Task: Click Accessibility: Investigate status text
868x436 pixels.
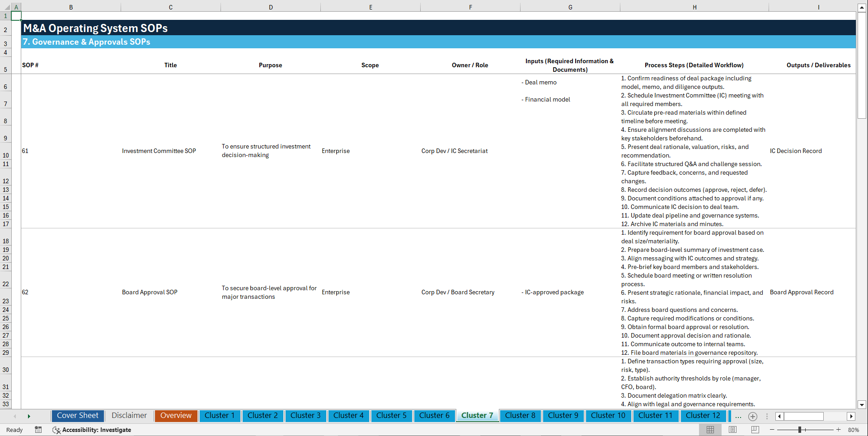Action: tap(97, 430)
